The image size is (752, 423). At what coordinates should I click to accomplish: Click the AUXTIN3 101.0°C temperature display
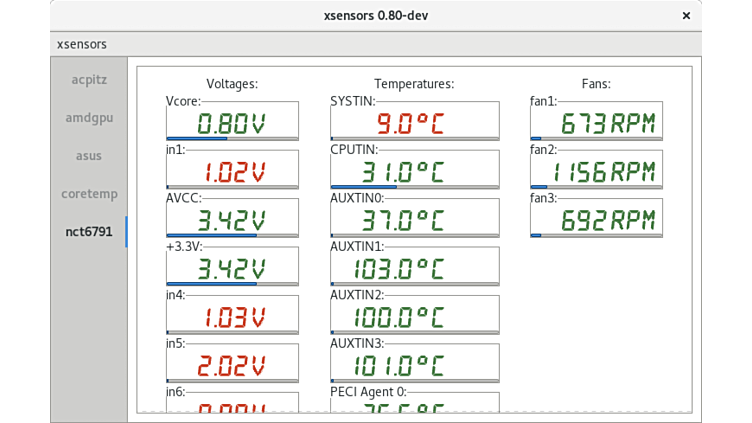click(x=414, y=365)
